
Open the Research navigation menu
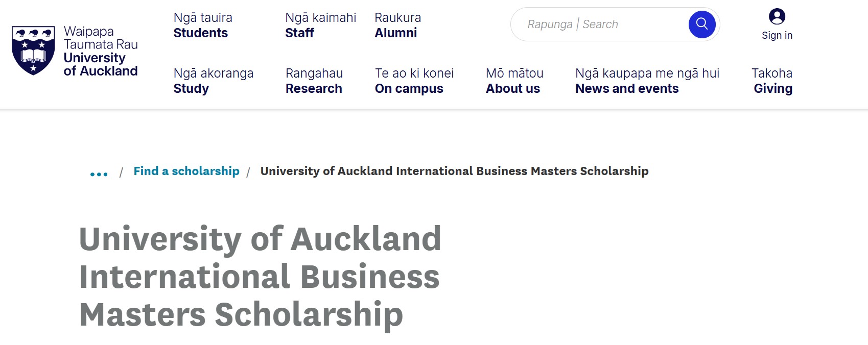(314, 88)
